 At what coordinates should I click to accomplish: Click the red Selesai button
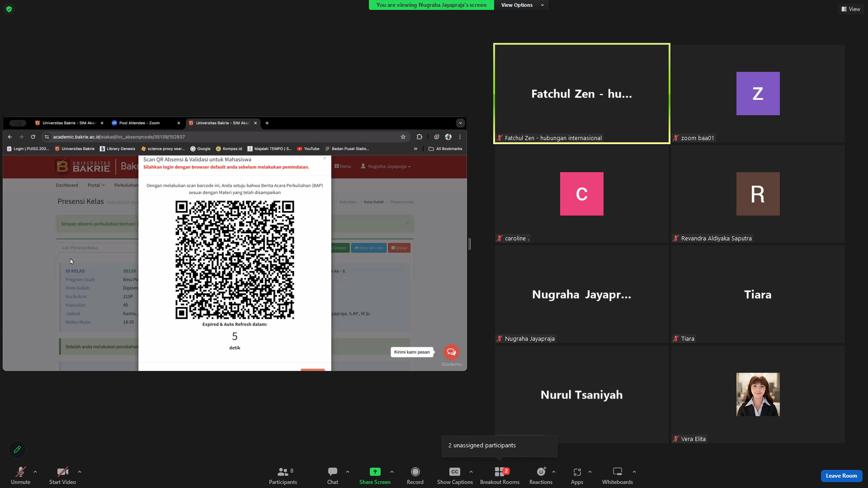[399, 248]
